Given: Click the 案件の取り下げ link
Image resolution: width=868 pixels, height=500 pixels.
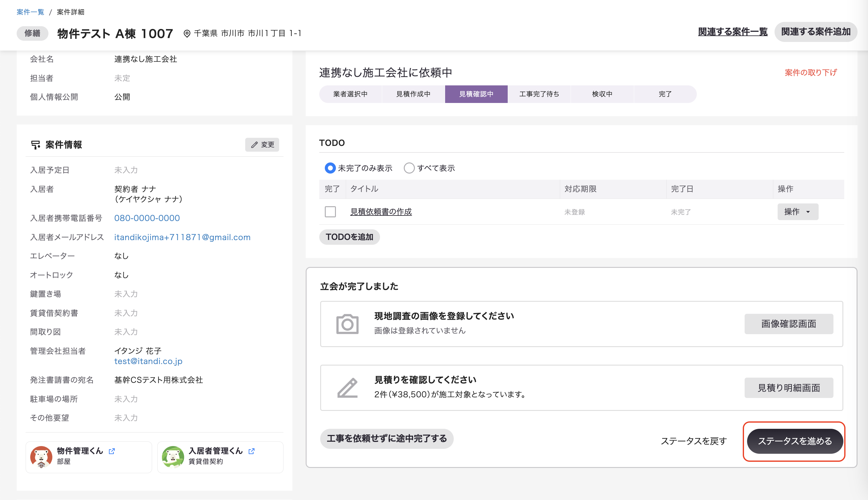Looking at the screenshot, I should pyautogui.click(x=811, y=72).
